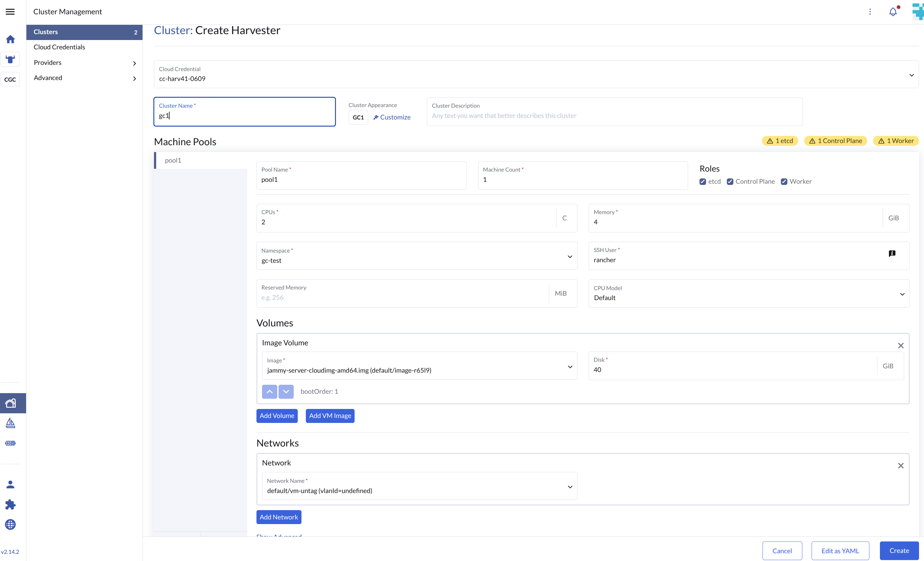The width and height of the screenshot is (924, 561).
Task: Click the bootOrder: 1 label
Action: (319, 391)
